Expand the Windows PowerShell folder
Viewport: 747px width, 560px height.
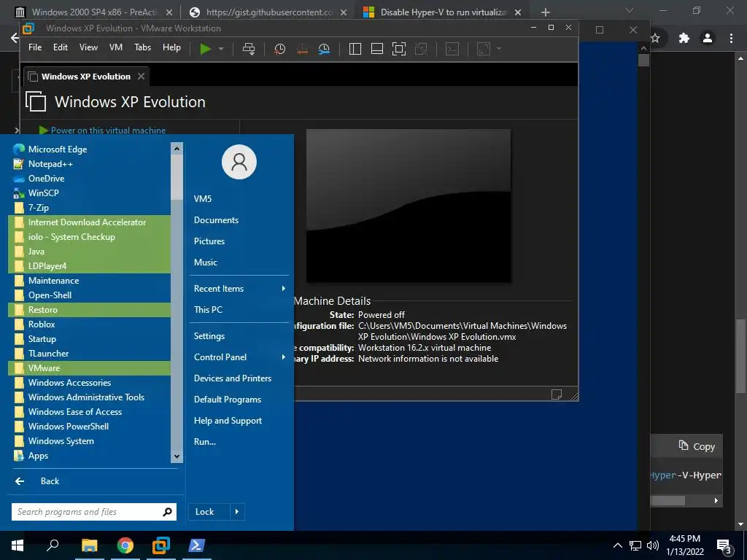[89, 427]
